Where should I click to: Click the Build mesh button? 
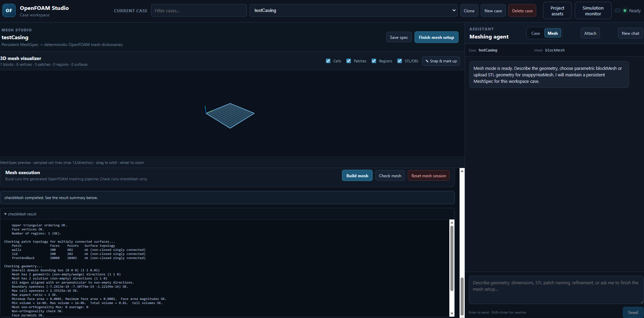(x=357, y=176)
